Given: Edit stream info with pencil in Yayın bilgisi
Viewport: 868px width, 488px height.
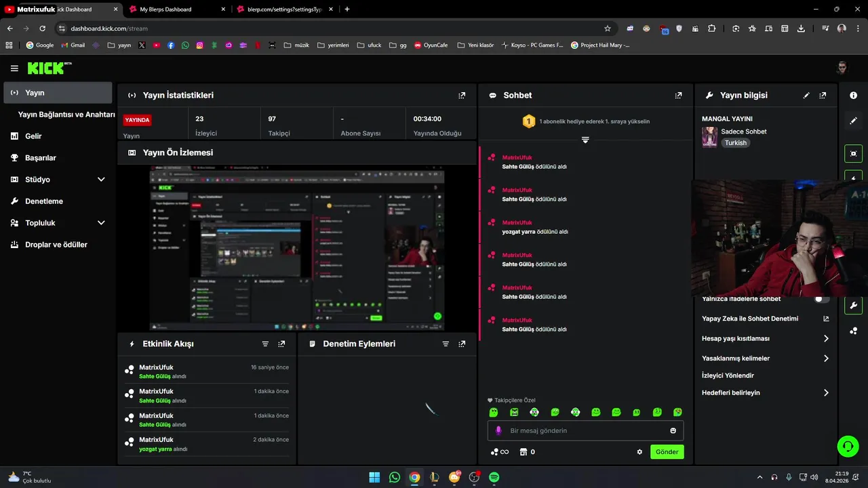Looking at the screenshot, I should coord(806,96).
